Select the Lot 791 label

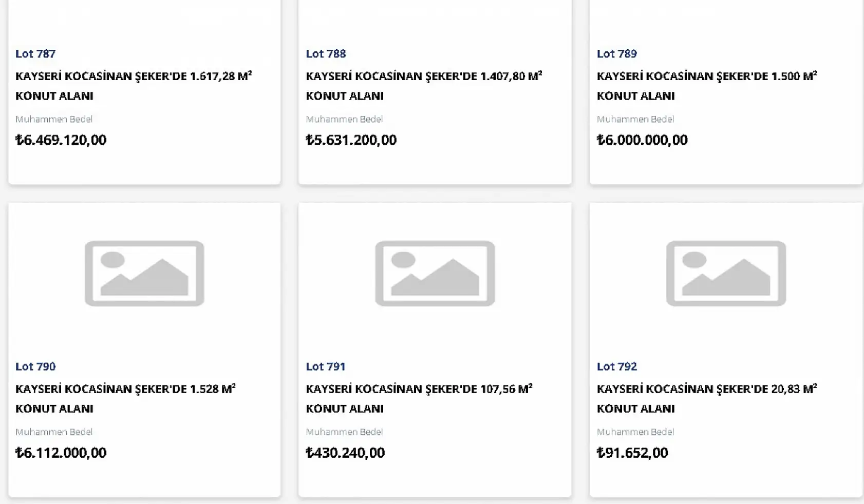(326, 366)
